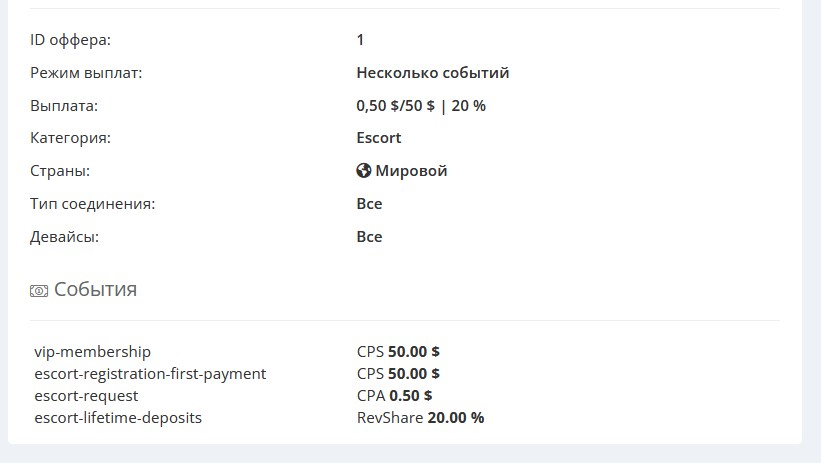Select the escort-registration-first-payment event
Viewport: 821px width, 463px height.
point(150,374)
